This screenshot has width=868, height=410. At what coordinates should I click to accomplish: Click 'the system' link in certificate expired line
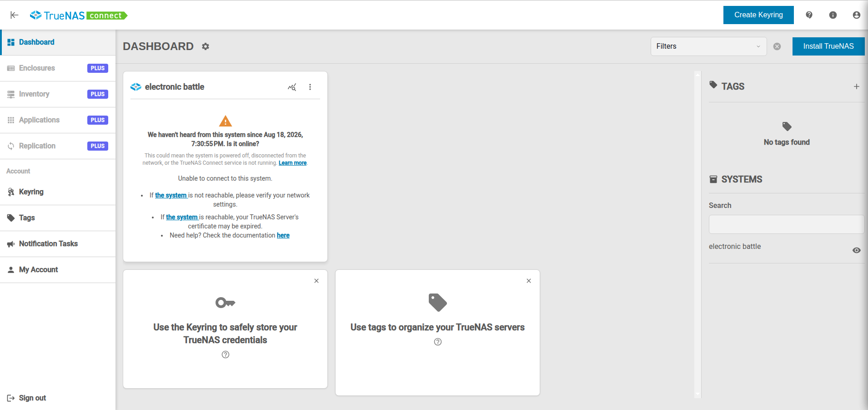(x=182, y=217)
